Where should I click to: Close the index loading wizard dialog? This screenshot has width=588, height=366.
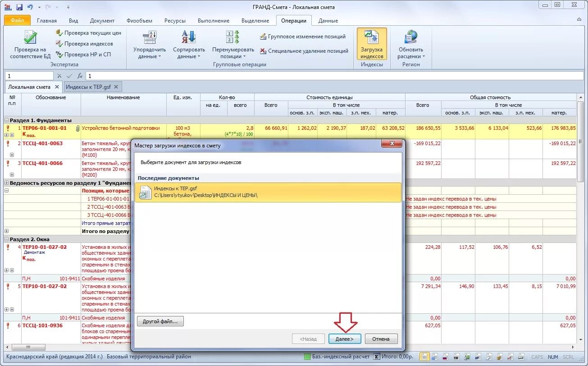(x=392, y=144)
